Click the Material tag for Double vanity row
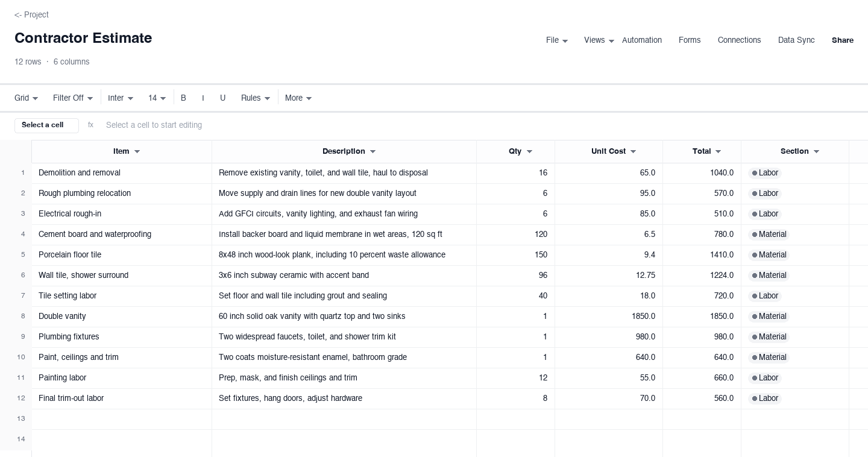 [x=769, y=317]
